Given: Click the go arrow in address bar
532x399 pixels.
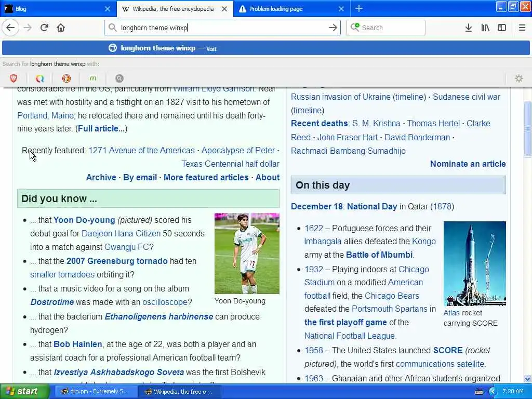Looking at the screenshot, I should point(333,28).
